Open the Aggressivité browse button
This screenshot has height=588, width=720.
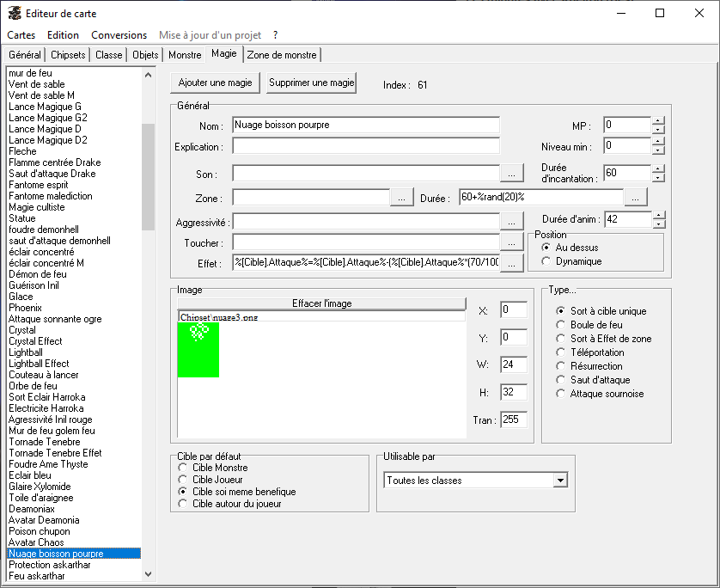tap(511, 222)
